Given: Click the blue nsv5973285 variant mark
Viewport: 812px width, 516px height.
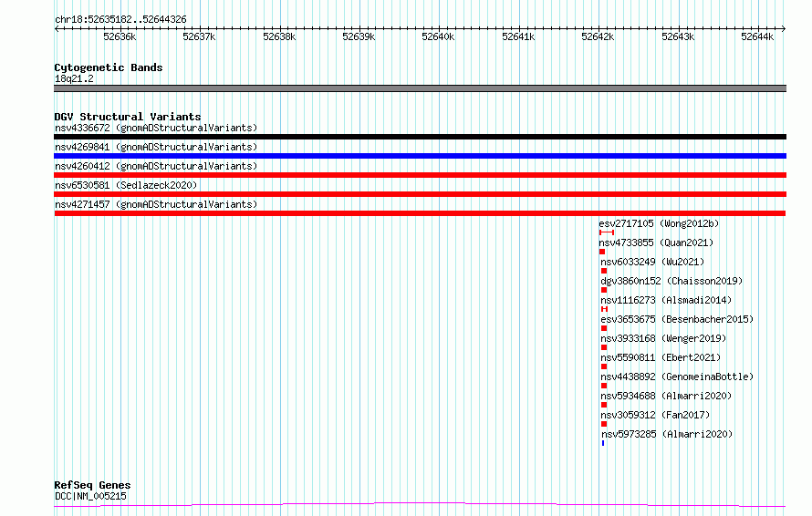Looking at the screenshot, I should pos(603,444).
